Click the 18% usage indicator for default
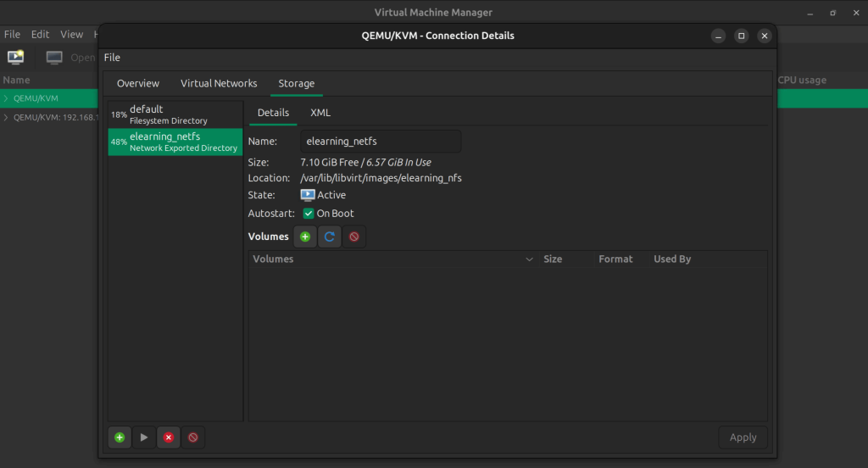The height and width of the screenshot is (468, 868). point(119,115)
